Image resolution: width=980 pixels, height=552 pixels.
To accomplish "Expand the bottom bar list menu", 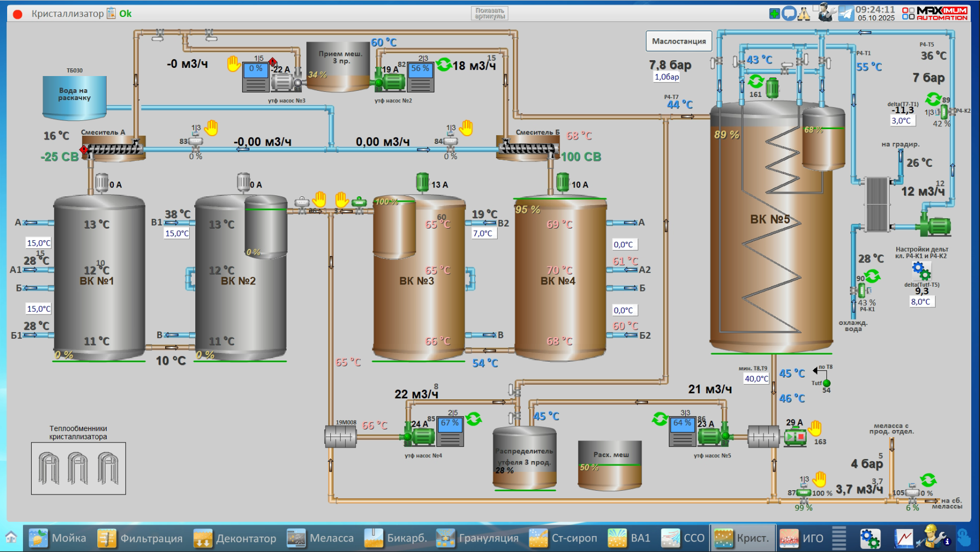I will [x=839, y=538].
